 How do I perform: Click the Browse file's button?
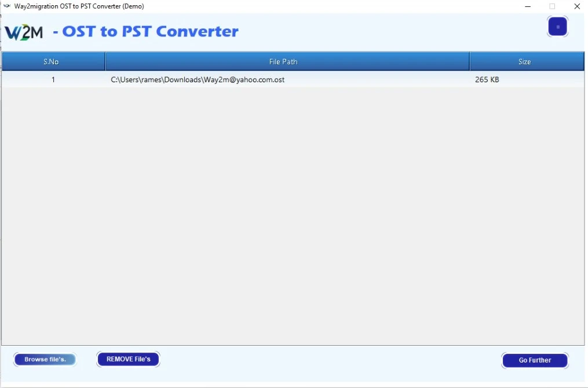(x=45, y=360)
